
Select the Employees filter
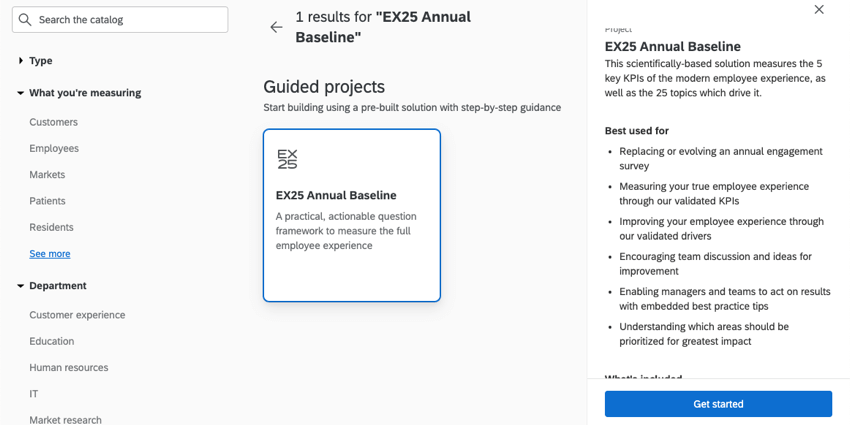[54, 148]
